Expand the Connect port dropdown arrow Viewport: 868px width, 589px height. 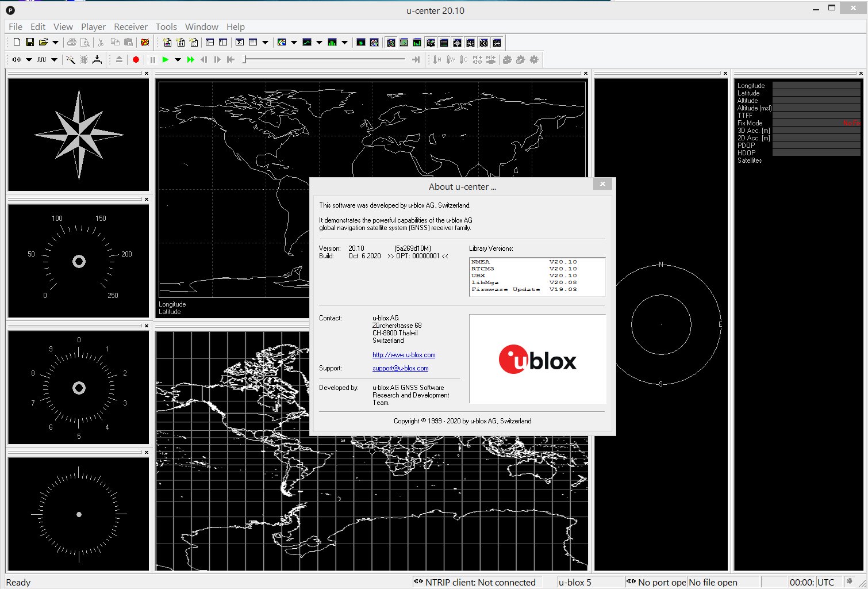(x=29, y=59)
